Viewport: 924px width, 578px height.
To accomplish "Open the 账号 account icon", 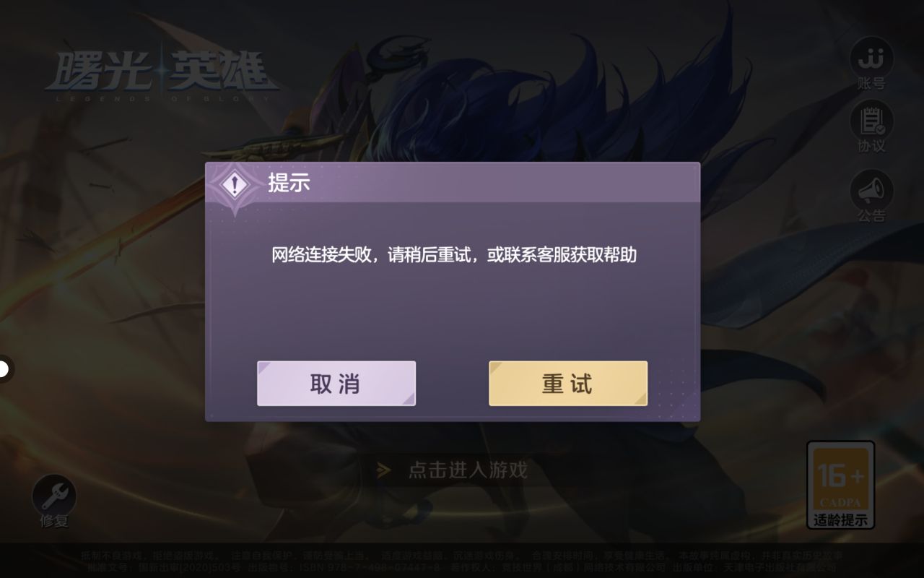I will pyautogui.click(x=871, y=56).
